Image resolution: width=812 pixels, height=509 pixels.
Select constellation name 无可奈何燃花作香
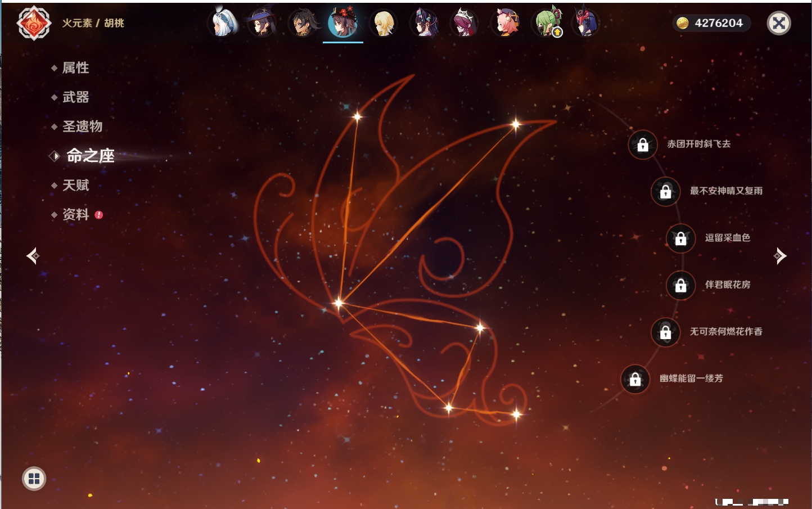[x=726, y=331]
